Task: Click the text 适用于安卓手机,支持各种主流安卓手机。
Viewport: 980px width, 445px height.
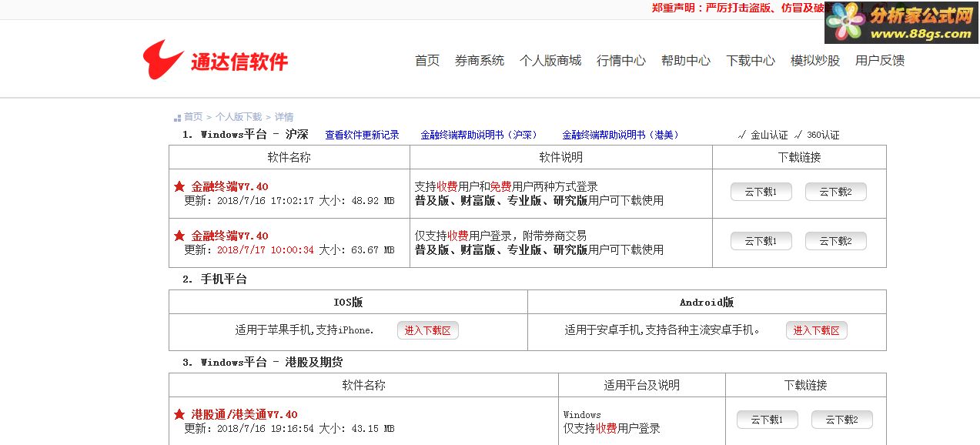Action: click(x=663, y=330)
